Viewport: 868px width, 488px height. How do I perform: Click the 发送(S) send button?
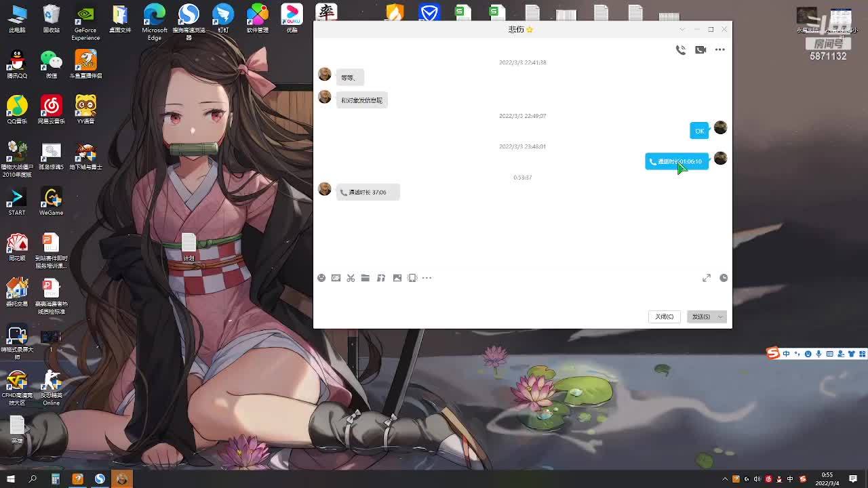701,317
